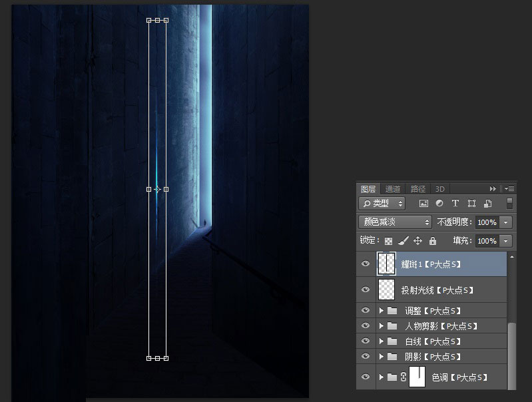This screenshot has height=402, width=532.
Task: Expand the 调整 group
Action: (381, 310)
